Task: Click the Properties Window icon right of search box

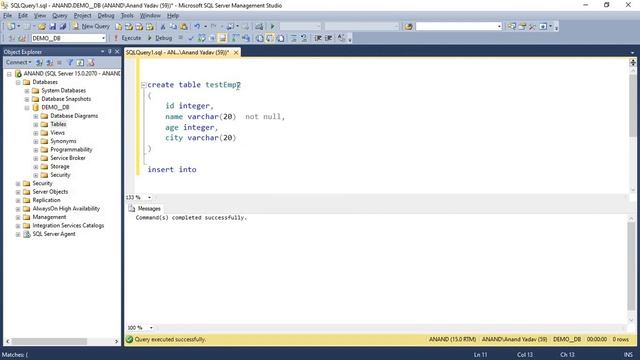Action: pyautogui.click(x=522, y=27)
